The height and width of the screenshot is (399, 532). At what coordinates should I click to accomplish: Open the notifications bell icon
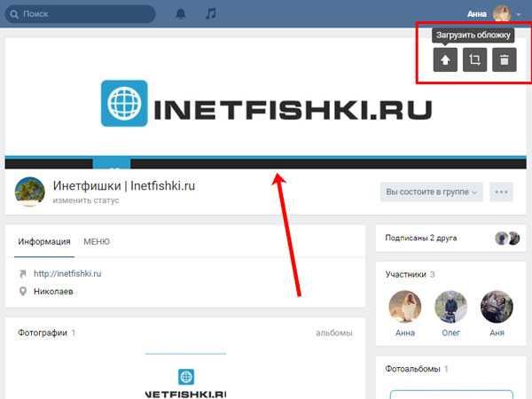pos(181,14)
